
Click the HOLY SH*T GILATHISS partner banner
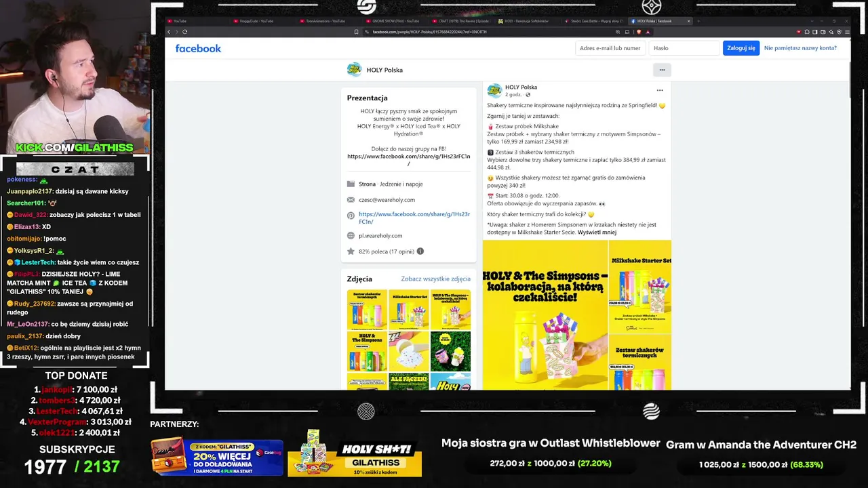(x=355, y=453)
